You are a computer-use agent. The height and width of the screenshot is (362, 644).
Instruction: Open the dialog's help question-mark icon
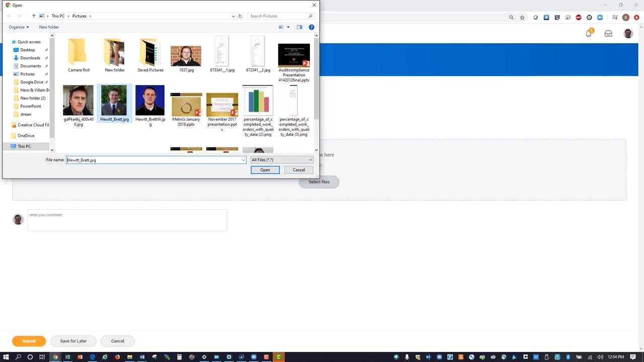tap(311, 27)
